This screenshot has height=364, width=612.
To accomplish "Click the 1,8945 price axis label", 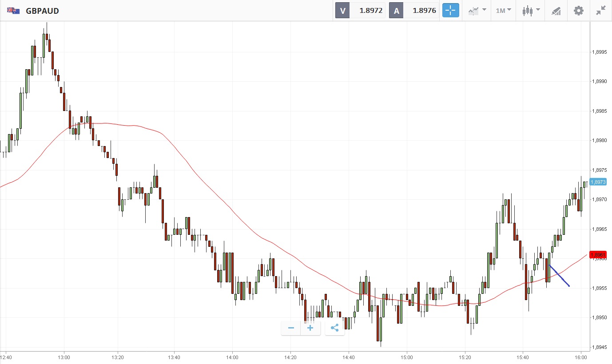I will point(599,347).
